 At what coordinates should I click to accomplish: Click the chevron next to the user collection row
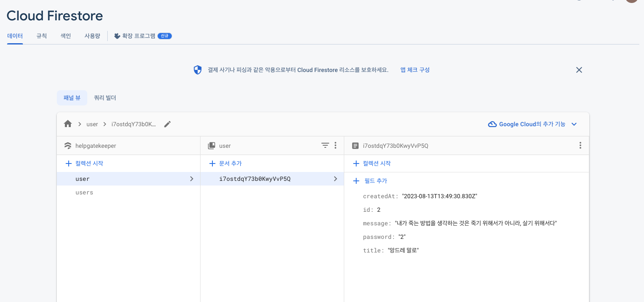192,179
